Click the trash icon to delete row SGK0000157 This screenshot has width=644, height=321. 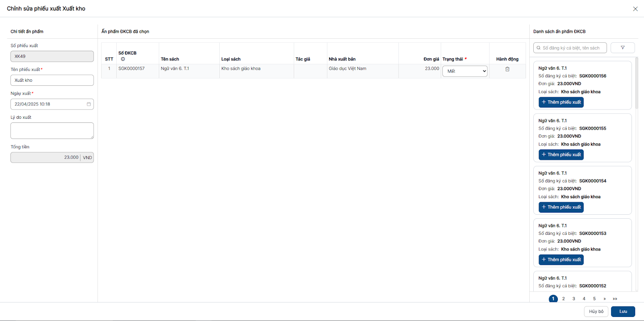point(507,69)
